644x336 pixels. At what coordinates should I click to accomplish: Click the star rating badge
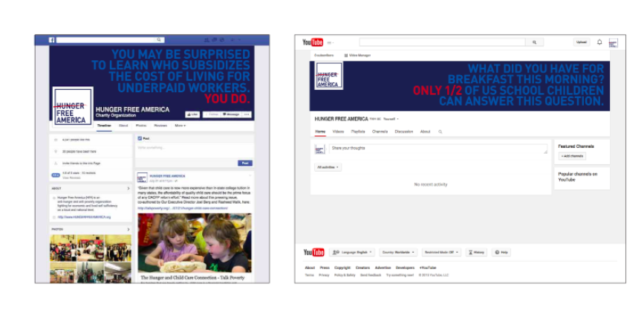(56, 175)
